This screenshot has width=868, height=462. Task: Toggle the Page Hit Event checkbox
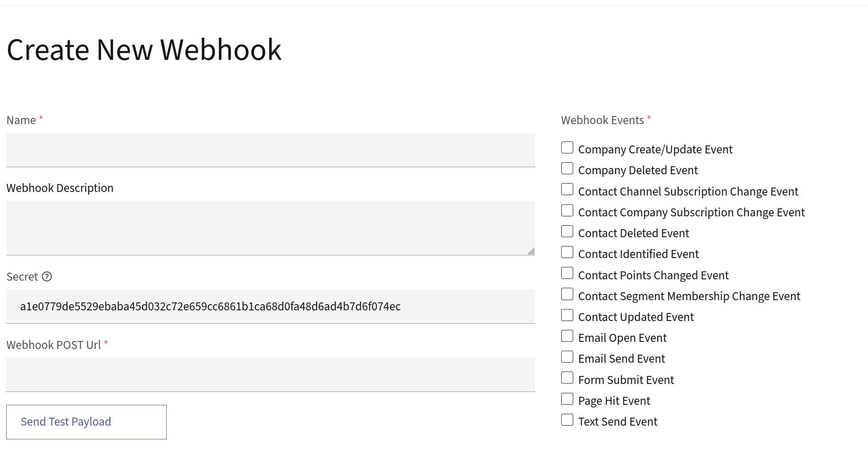567,399
